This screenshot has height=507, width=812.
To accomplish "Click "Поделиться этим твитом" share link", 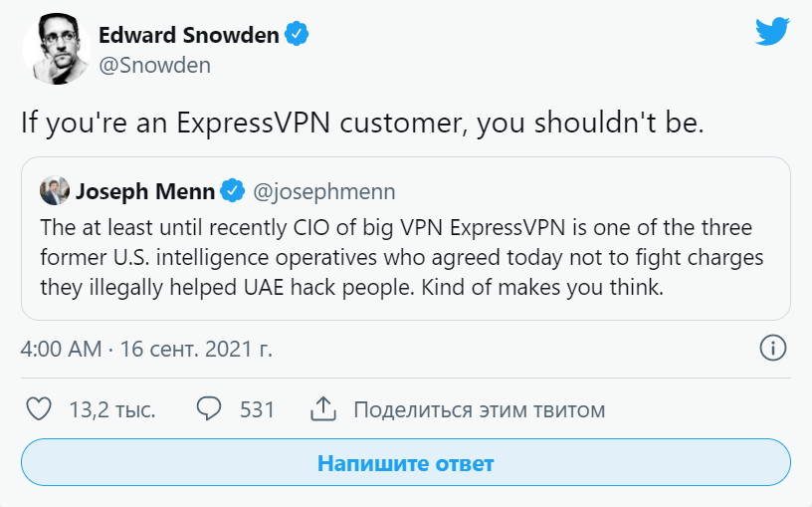I will [x=479, y=409].
